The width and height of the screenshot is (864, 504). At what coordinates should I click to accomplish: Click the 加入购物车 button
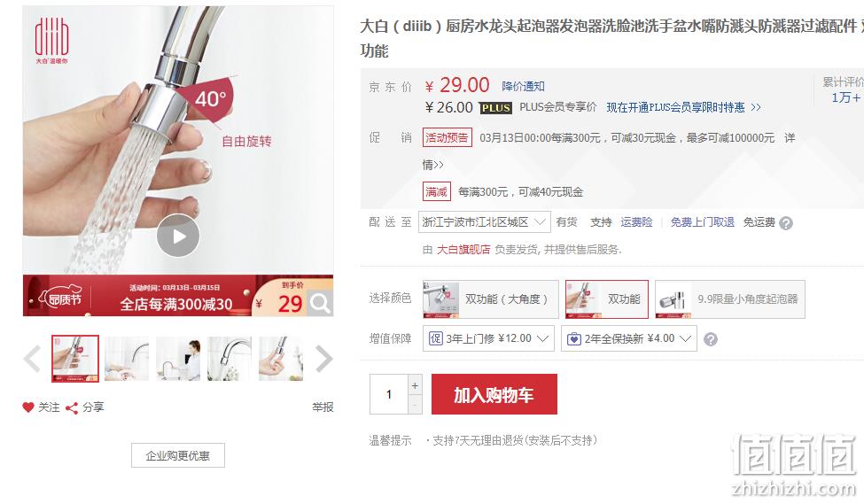tap(494, 394)
